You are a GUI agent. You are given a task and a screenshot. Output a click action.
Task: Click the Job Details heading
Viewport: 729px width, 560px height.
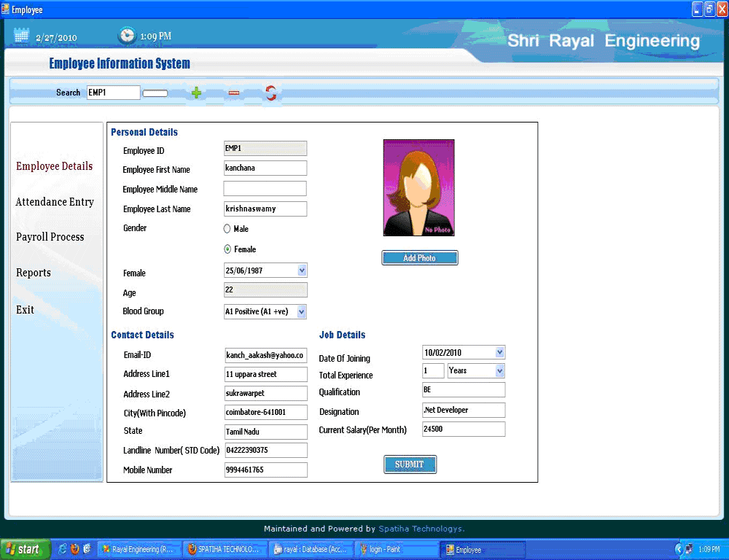coord(342,335)
